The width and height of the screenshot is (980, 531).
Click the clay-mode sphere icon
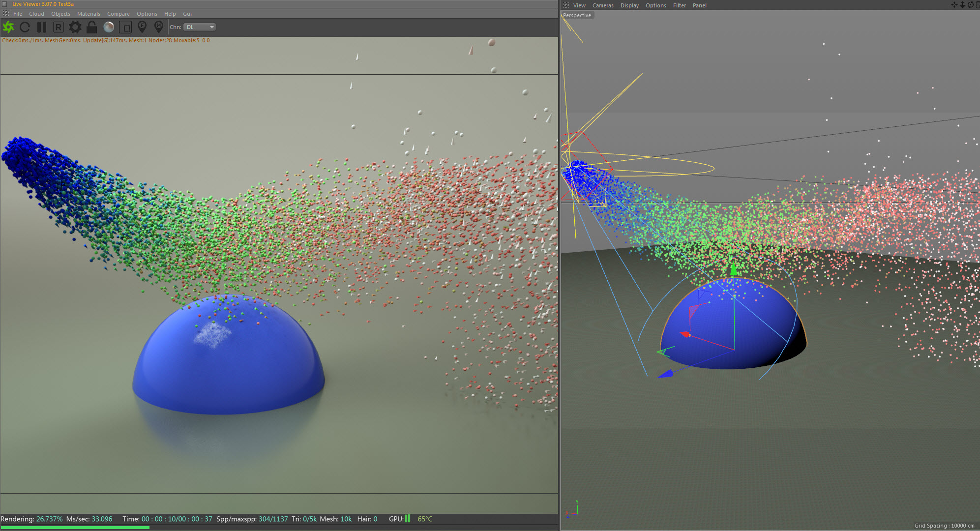(x=109, y=27)
